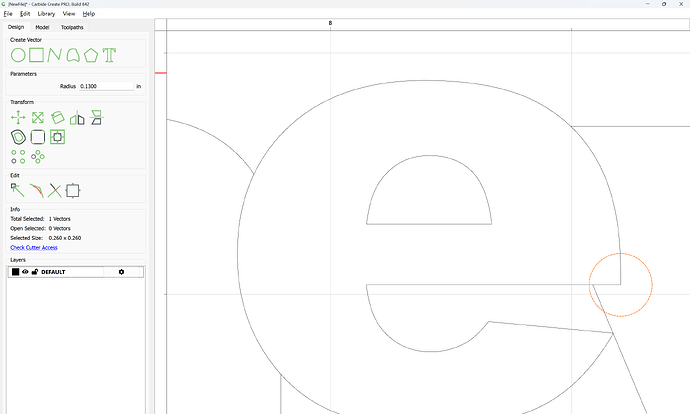
Task: Click the Resize/Scale transform icon
Action: pos(38,118)
